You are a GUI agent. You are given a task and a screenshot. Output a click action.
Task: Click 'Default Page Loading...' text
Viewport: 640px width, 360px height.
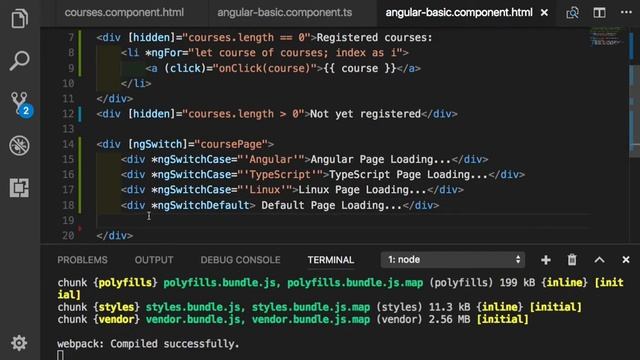coord(332,205)
